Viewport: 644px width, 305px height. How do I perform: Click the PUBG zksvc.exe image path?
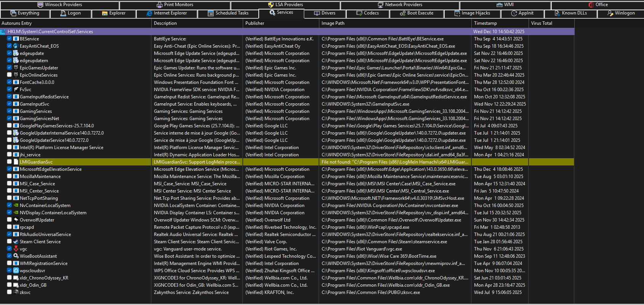coord(371,292)
